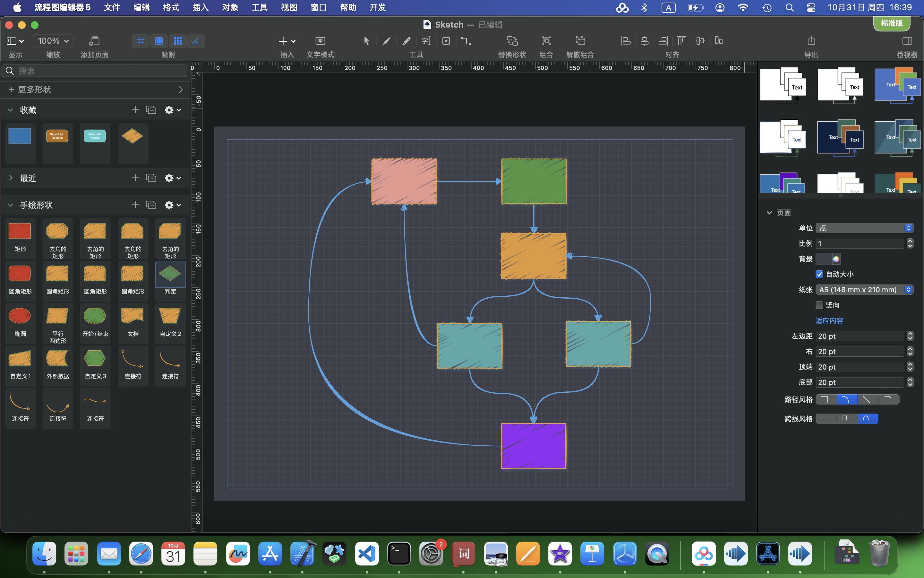Click the Export share icon
924x578 pixels.
click(811, 41)
